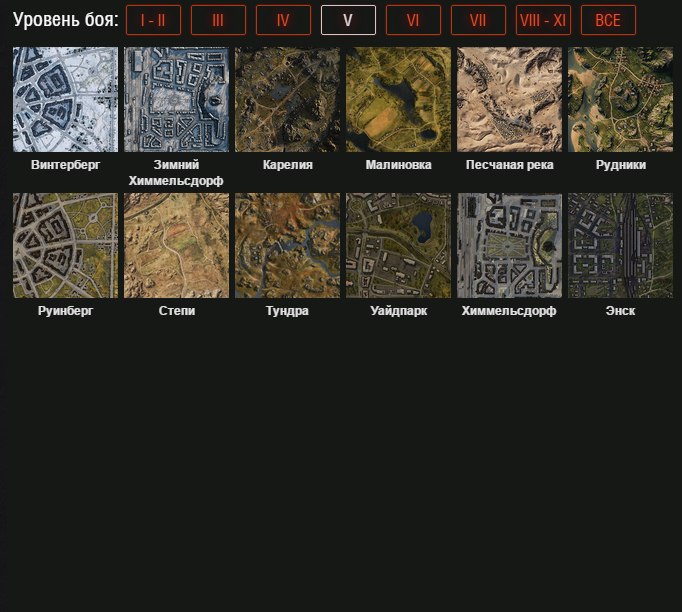Open Зимний Химмельсдорф map thumbnail
682x612 pixels.
coord(176,100)
